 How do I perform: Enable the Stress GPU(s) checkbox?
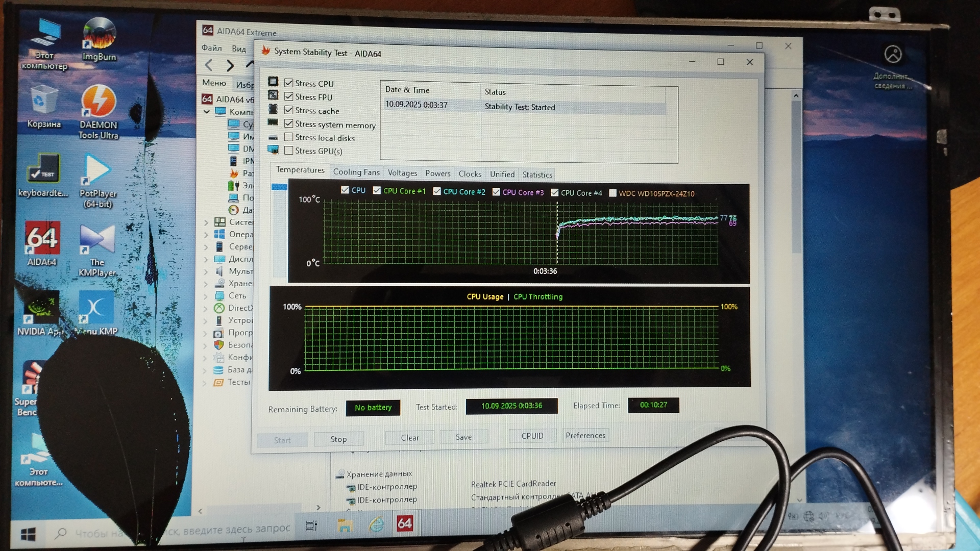[289, 151]
